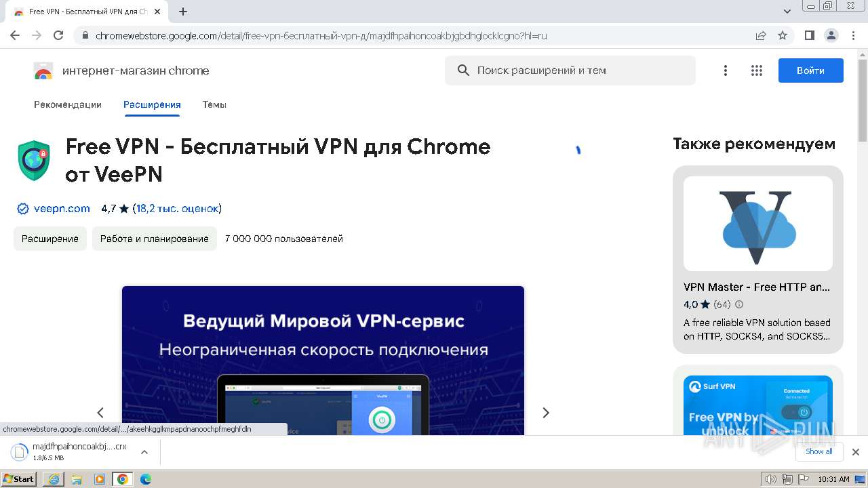Image resolution: width=868 pixels, height=488 pixels.
Task: Open the Google apps grid
Action: pyautogui.click(x=757, y=70)
